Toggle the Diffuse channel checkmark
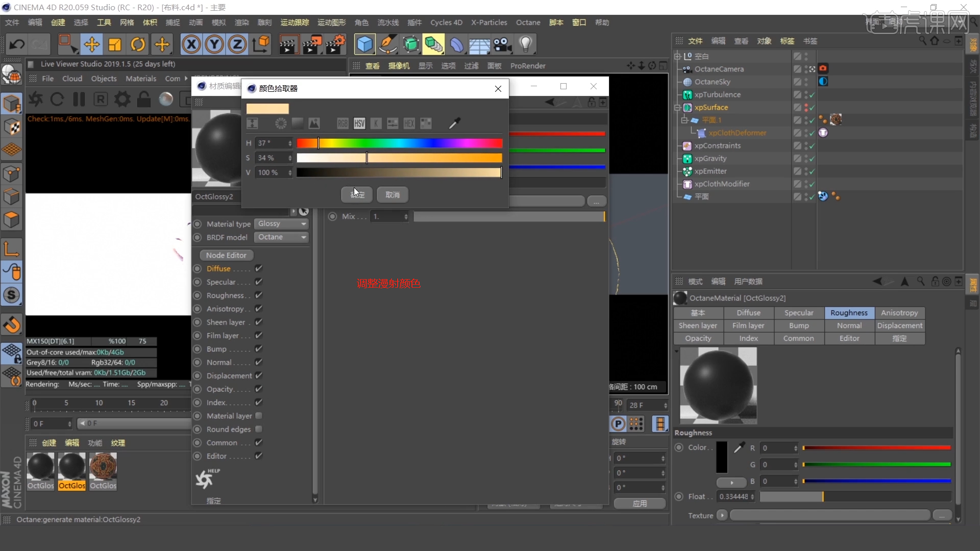The width and height of the screenshot is (980, 551). pos(259,268)
